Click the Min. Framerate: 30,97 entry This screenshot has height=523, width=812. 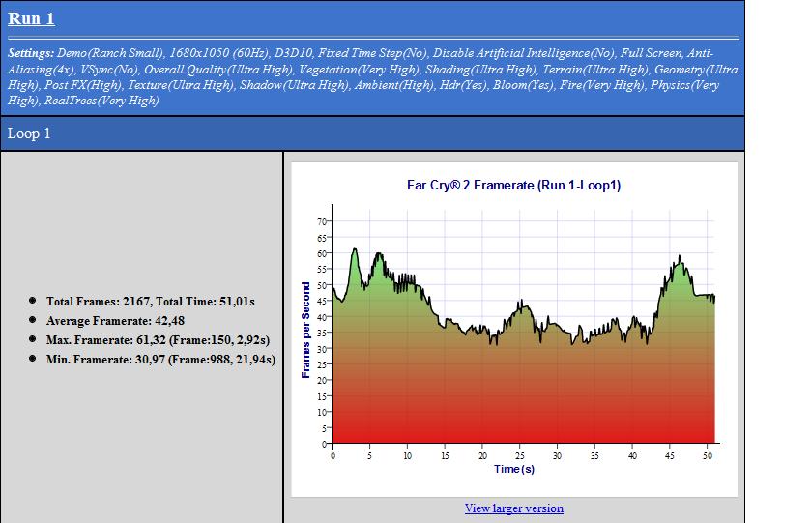pos(160,360)
